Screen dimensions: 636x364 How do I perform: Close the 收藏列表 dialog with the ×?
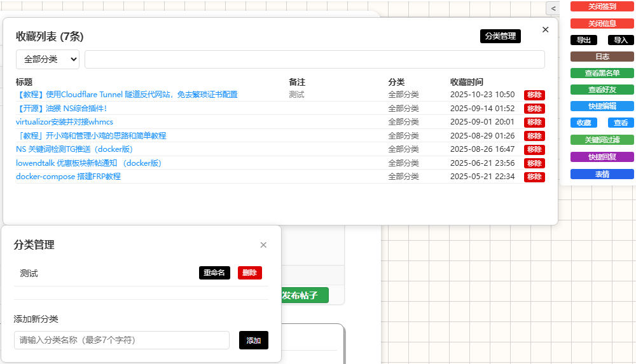click(x=545, y=29)
